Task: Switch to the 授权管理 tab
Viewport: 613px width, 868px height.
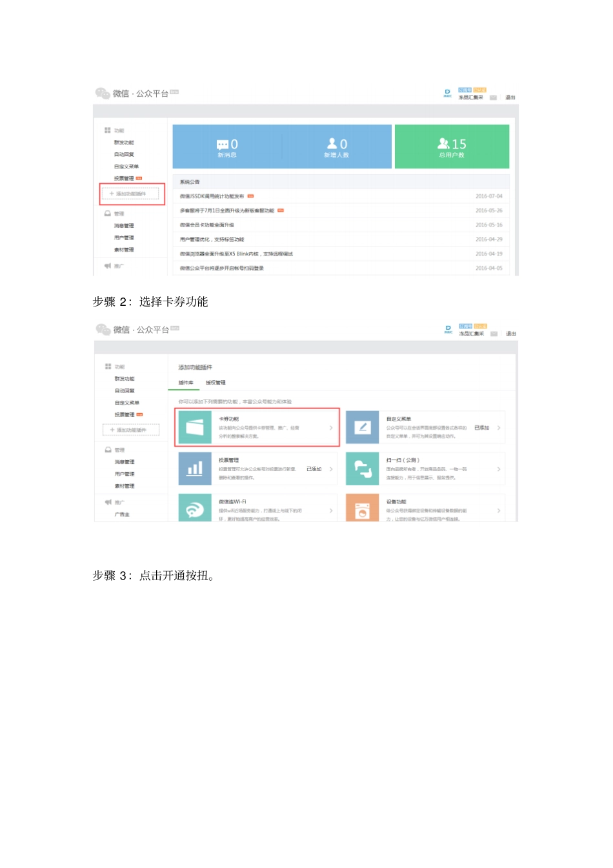Action: [216, 383]
